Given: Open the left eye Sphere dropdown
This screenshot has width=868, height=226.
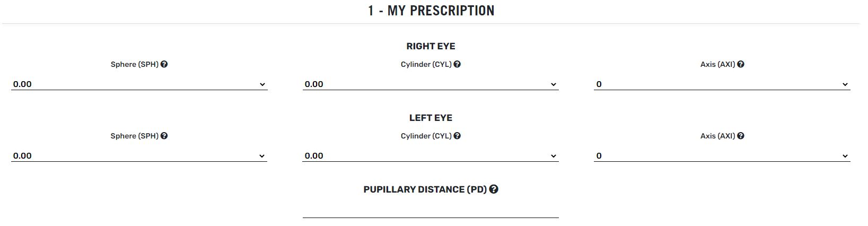Looking at the screenshot, I should point(139,155).
